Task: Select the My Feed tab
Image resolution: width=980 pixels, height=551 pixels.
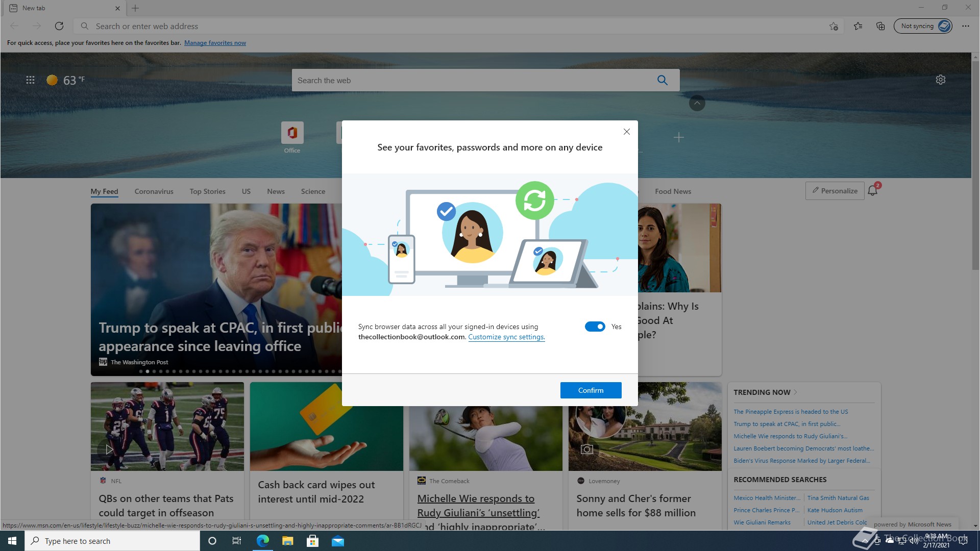Action: [x=104, y=191]
